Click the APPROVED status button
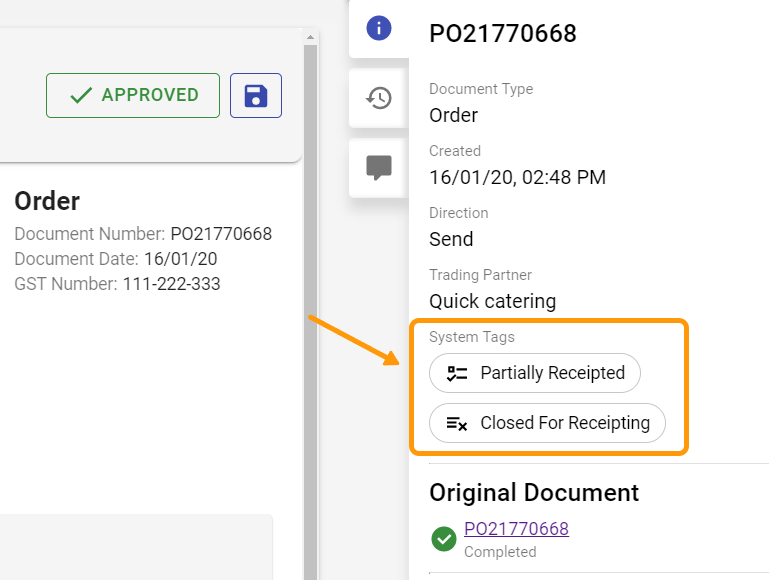The image size is (769, 580). 133,96
